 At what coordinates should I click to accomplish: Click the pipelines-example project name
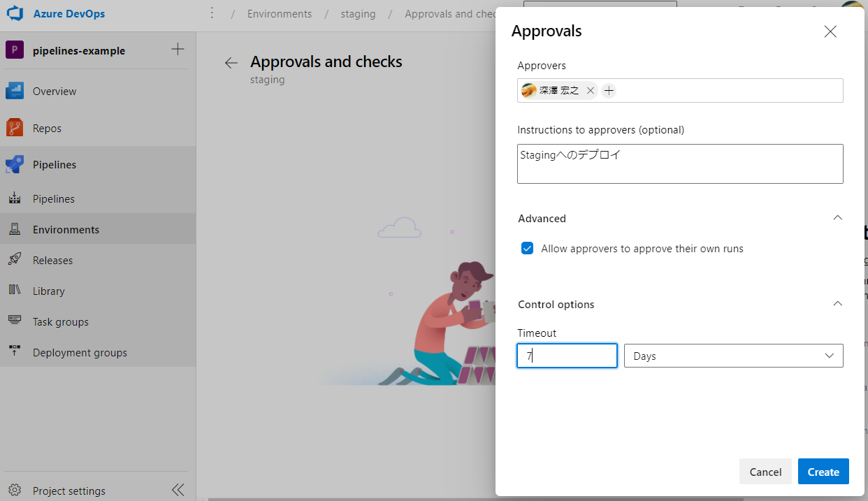tap(79, 50)
